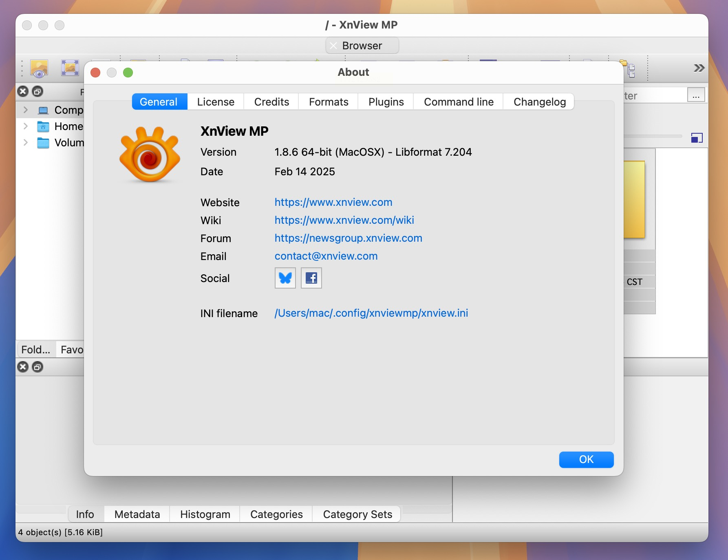Open the Metadata tab in bottom panel
Image resolution: width=728 pixels, height=560 pixels.
(x=137, y=514)
